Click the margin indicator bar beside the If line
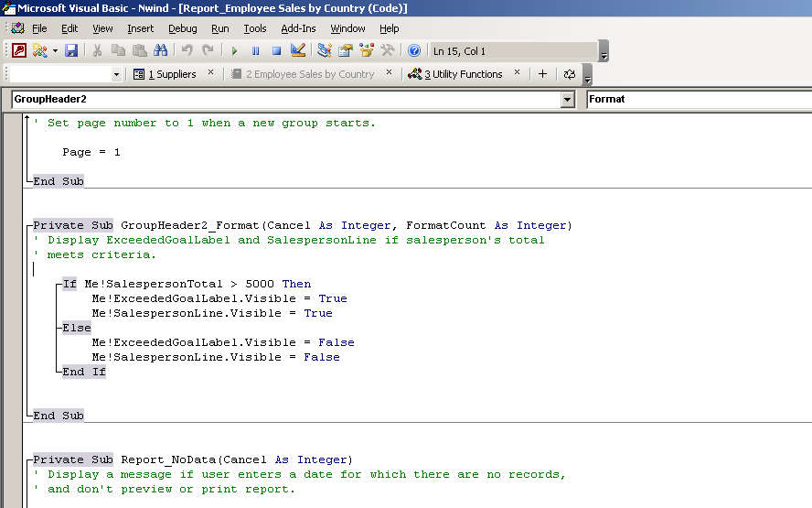Viewport: 812px width, 508px height. [13, 284]
